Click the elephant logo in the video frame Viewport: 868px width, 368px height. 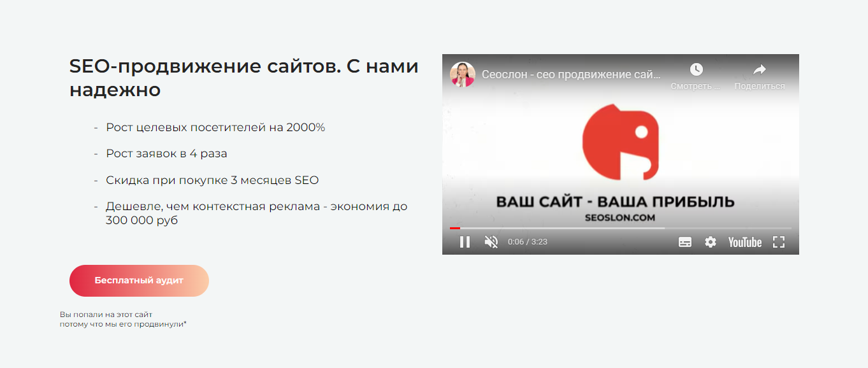tap(619, 141)
